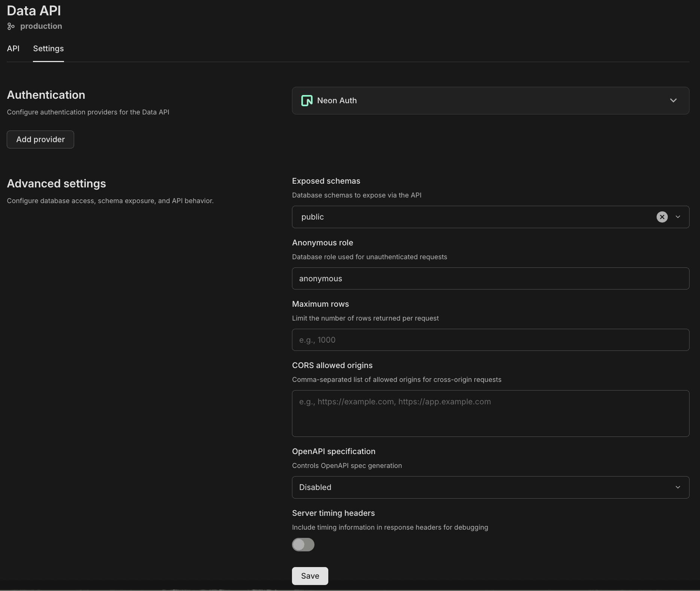Viewport: 700px width, 591px height.
Task: Click the CORS allowed origins text area
Action: [x=490, y=413]
